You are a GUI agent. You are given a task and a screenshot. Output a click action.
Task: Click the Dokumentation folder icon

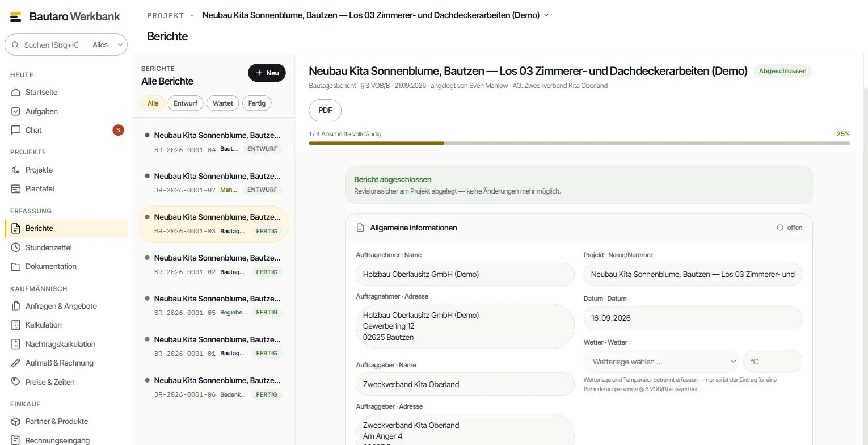tap(16, 266)
